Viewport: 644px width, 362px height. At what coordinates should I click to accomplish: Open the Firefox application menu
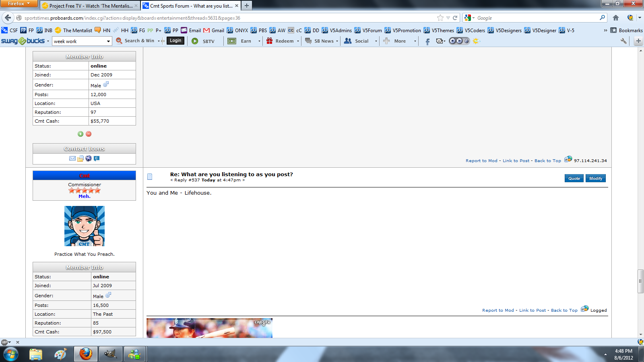tap(19, 4)
